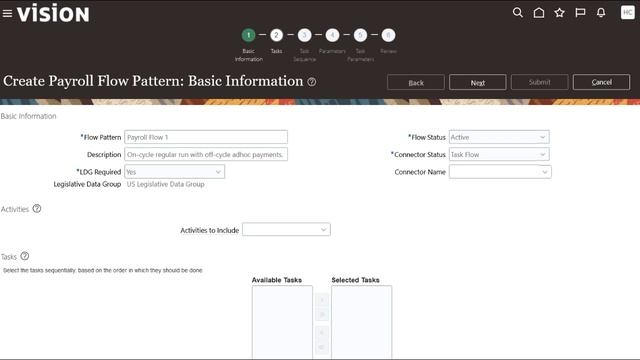The width and height of the screenshot is (640, 360).
Task: Open the search magnifier icon
Action: 518,13
